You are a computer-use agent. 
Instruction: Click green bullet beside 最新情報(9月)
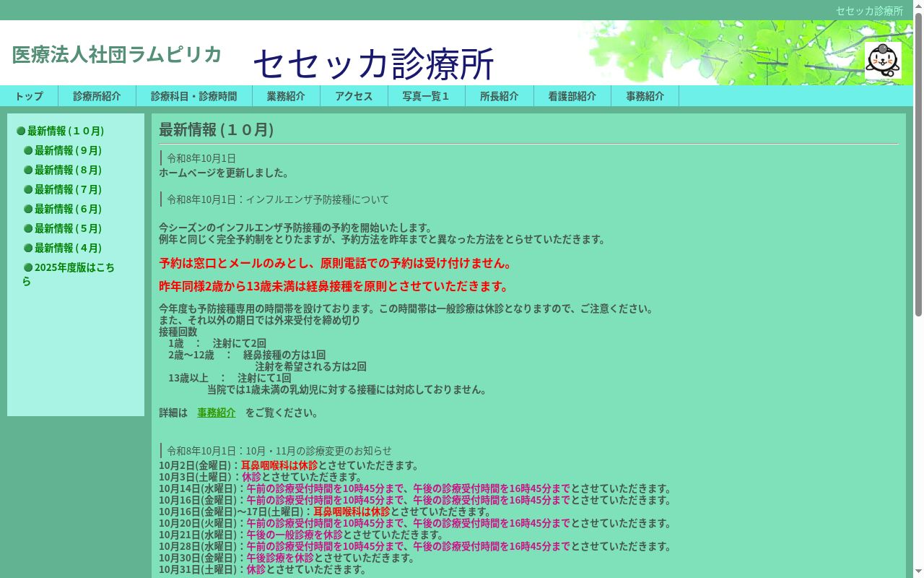pyautogui.click(x=28, y=151)
